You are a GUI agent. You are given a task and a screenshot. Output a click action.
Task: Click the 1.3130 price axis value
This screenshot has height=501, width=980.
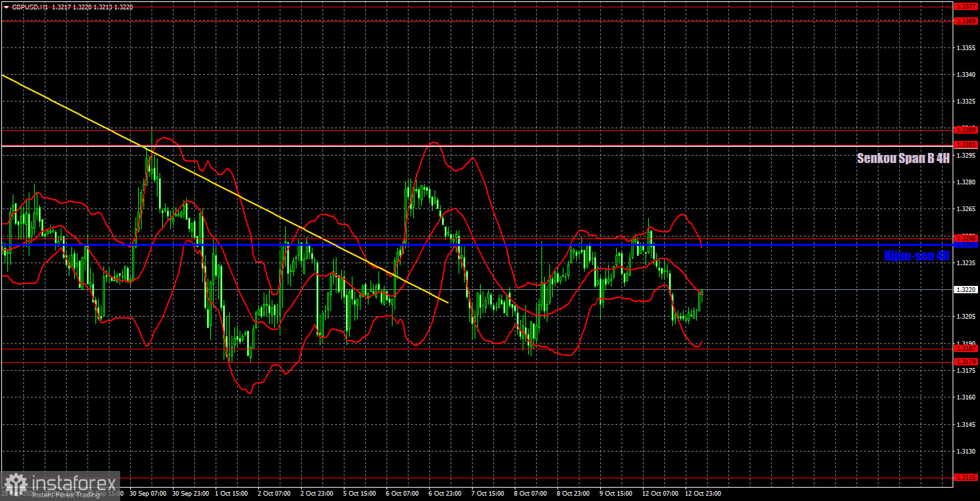coord(966,451)
